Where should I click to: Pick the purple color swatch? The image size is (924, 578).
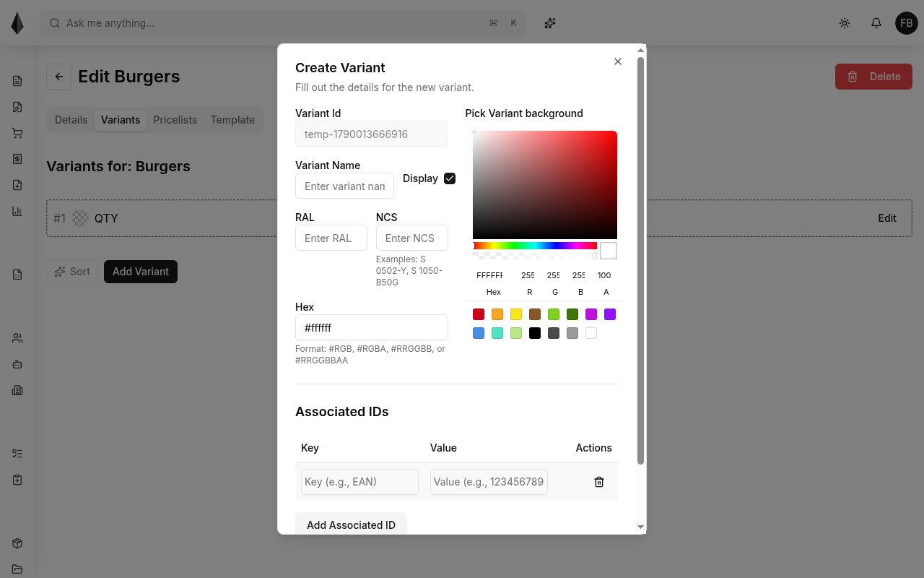click(610, 314)
